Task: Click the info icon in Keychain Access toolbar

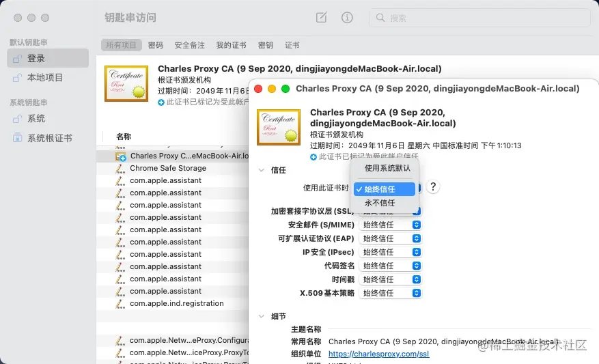Action: pyautogui.click(x=347, y=18)
